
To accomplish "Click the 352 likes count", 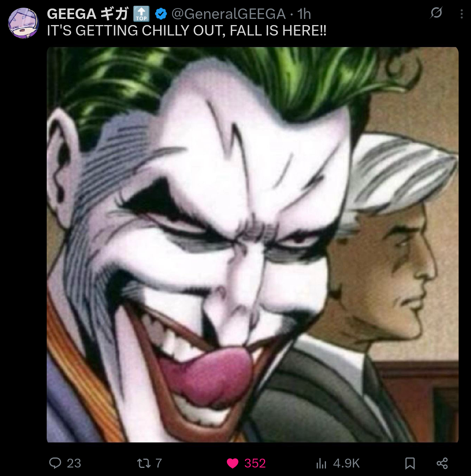I will click(x=255, y=463).
